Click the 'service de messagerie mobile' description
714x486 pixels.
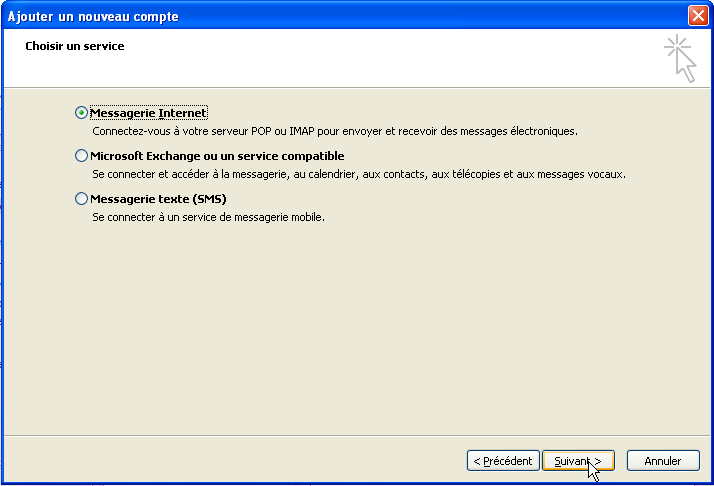click(x=209, y=217)
